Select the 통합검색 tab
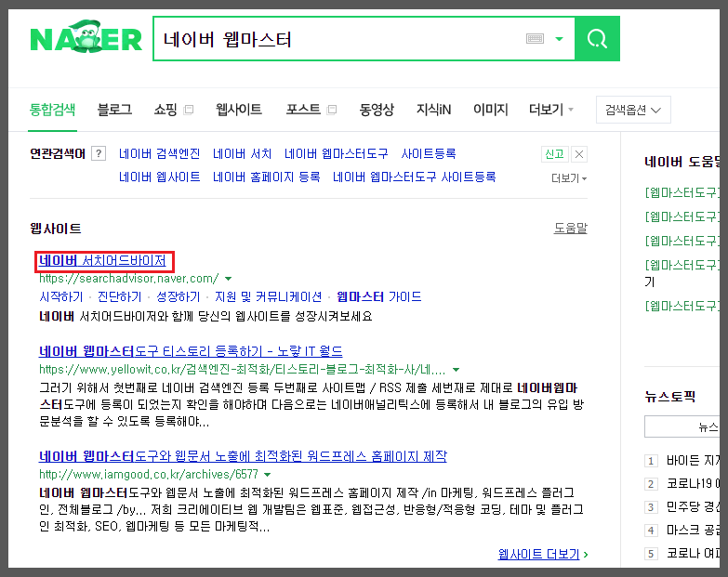 52,110
